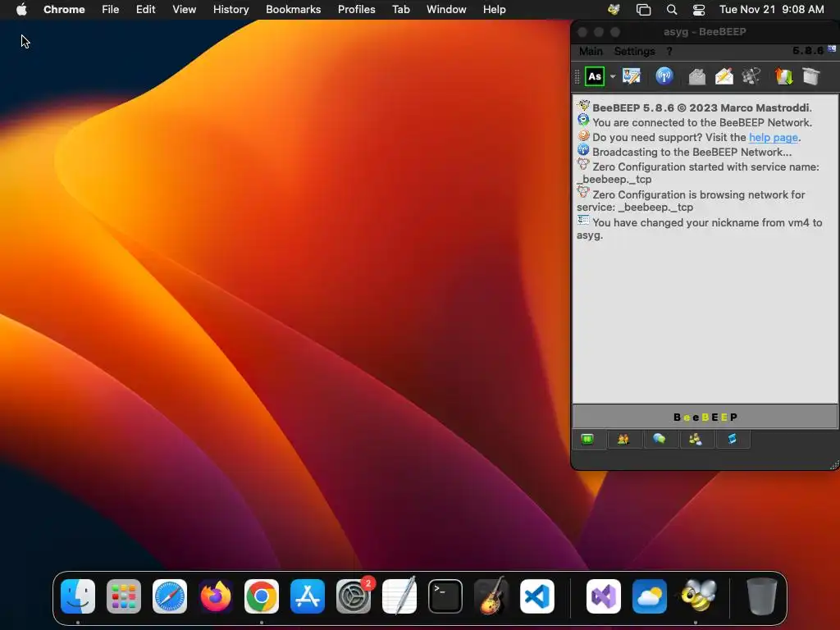Click the BeeBEEP bee menu bar icon
This screenshot has height=630, width=840.
pyautogui.click(x=614, y=9)
